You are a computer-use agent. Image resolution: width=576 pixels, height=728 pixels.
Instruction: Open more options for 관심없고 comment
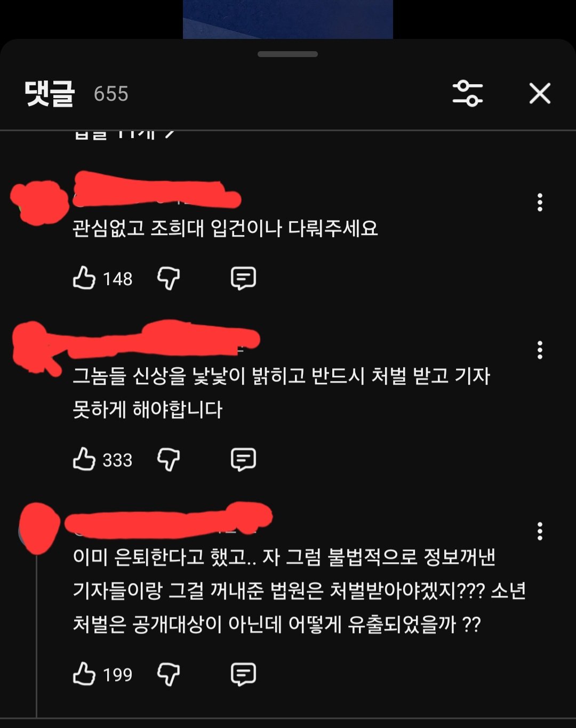(540, 203)
